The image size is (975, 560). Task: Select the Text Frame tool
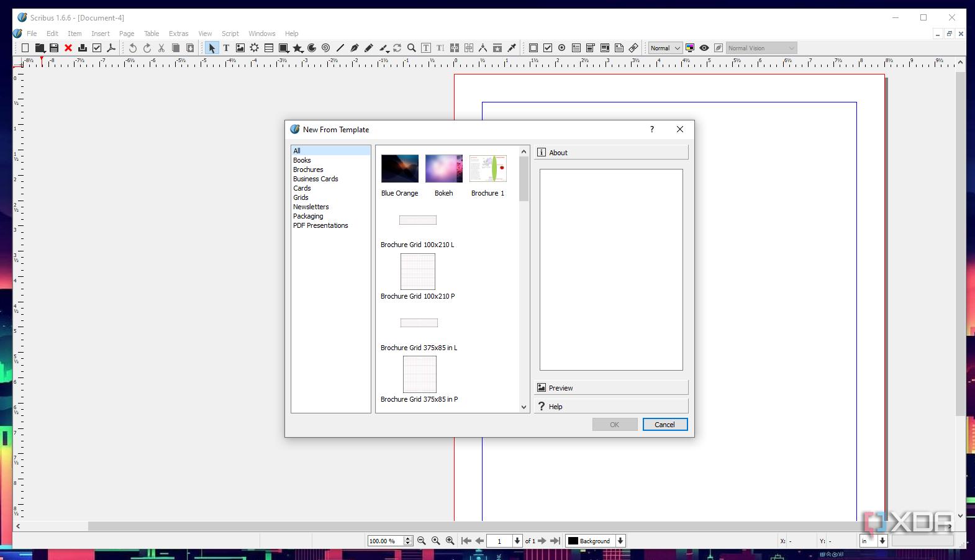[x=226, y=48]
